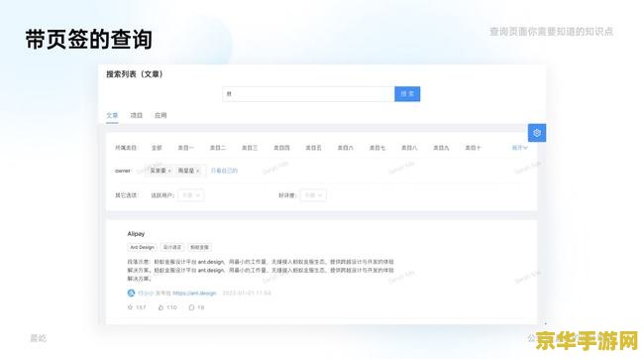Viewport: 644px width, 359px height.
Task: Open the 活跃用户 dropdown
Action: [x=191, y=195]
